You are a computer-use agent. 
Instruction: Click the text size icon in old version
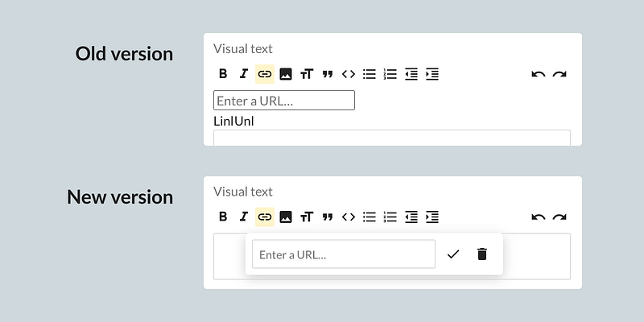point(306,74)
